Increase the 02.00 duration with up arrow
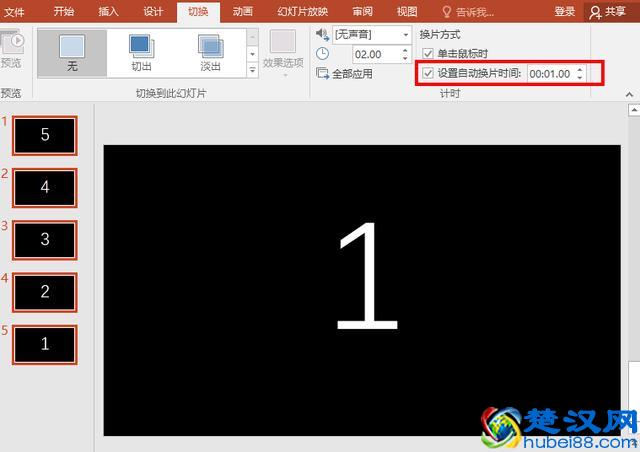640x452 pixels. pos(405,51)
